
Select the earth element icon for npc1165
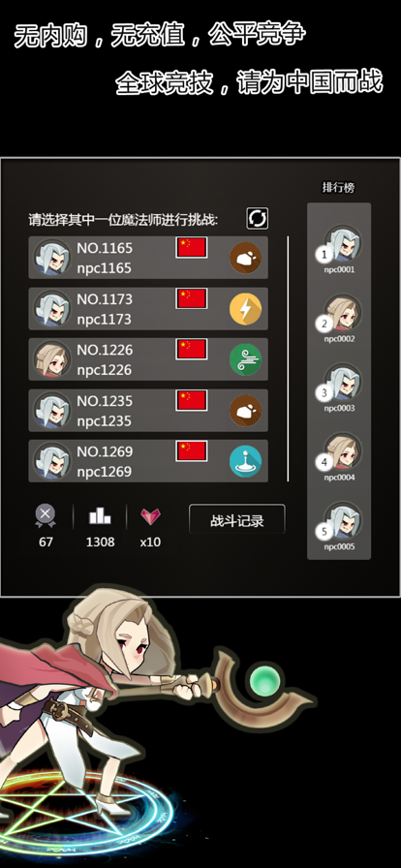click(245, 258)
